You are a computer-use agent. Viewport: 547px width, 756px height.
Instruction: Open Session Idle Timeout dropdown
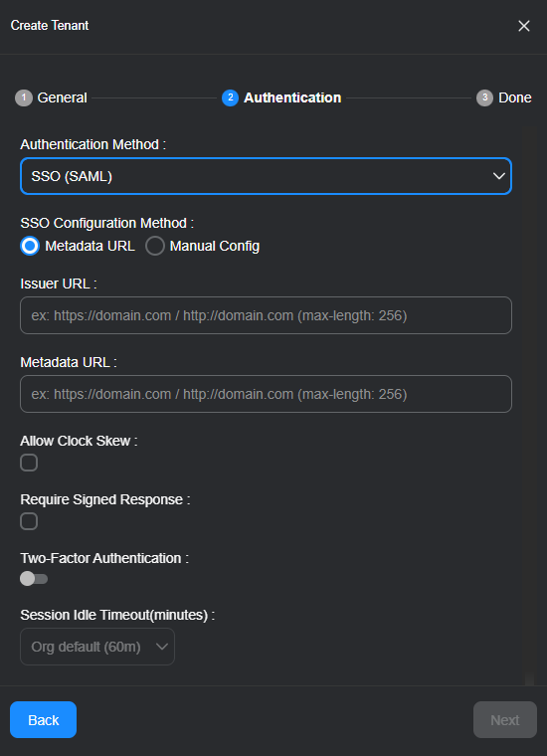pos(97,647)
